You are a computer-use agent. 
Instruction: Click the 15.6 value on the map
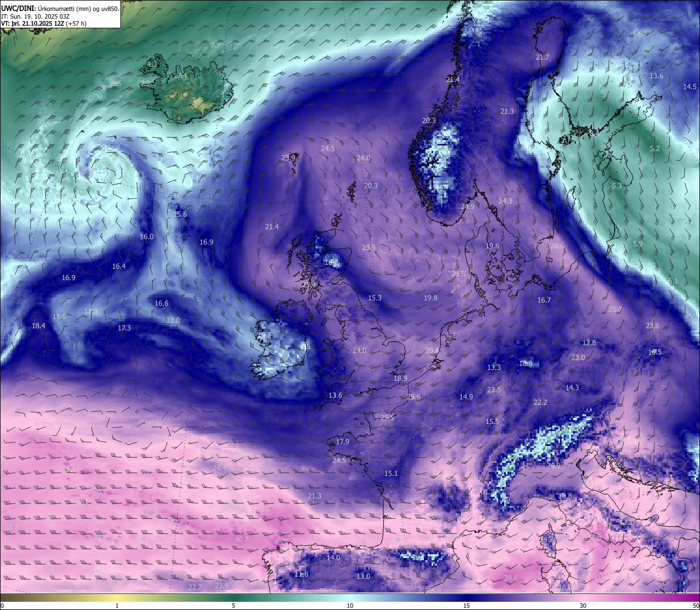click(x=180, y=214)
